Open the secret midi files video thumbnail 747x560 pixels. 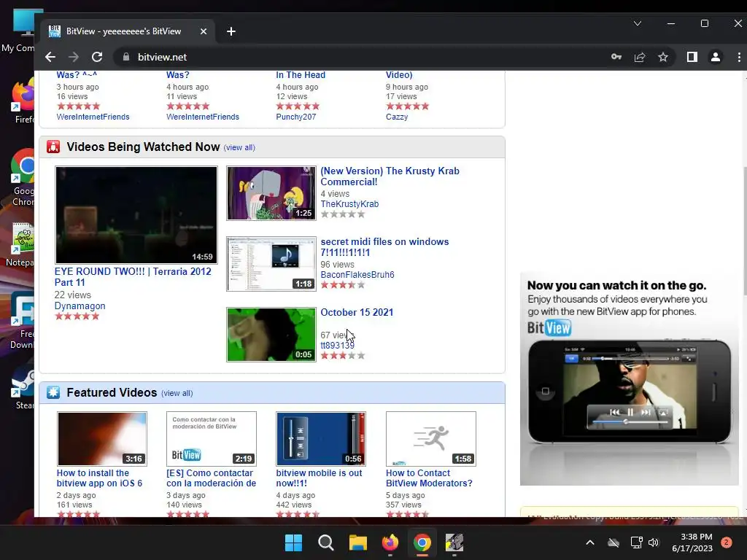click(271, 264)
